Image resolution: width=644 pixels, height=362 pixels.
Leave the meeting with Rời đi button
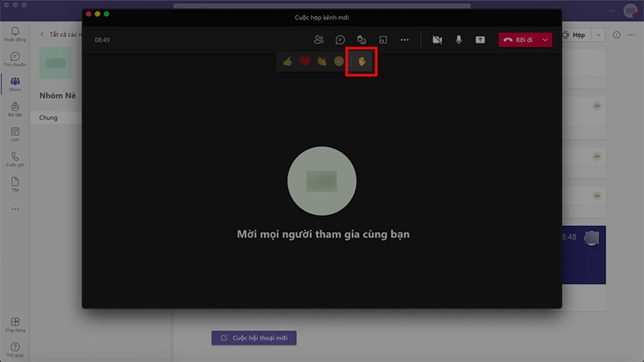518,39
